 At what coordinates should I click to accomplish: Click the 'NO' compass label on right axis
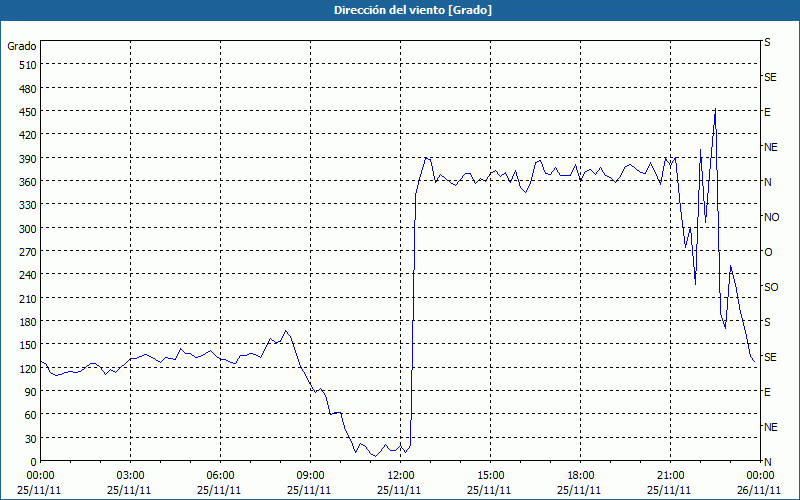(x=771, y=217)
